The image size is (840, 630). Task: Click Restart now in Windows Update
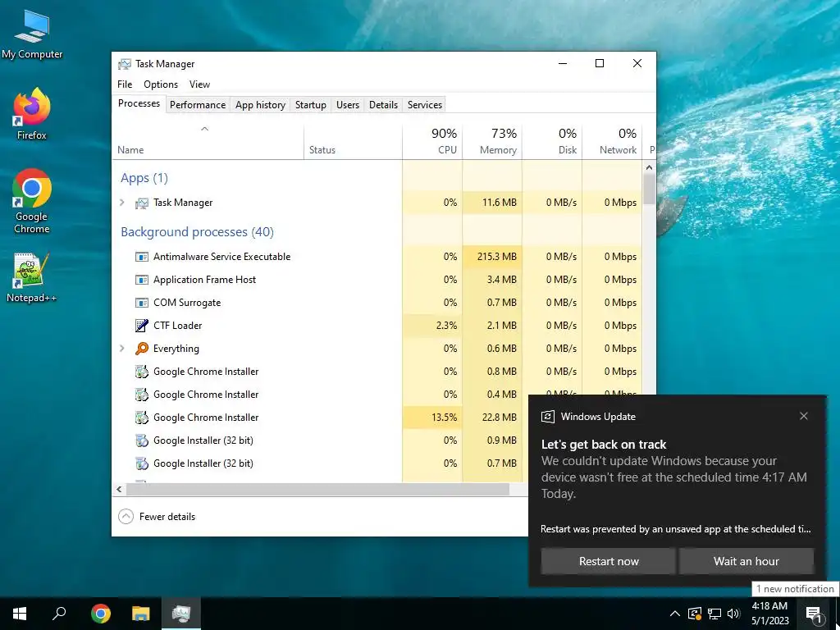[x=609, y=561]
